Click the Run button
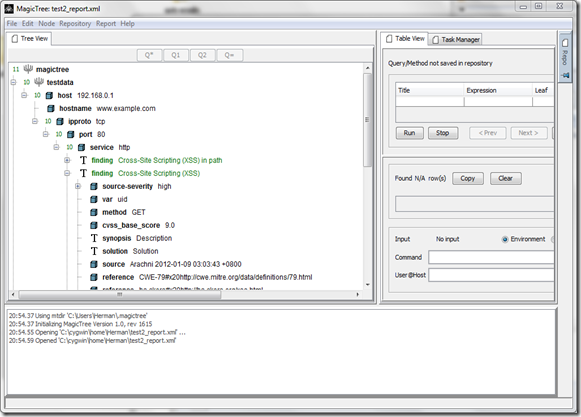 pos(409,133)
